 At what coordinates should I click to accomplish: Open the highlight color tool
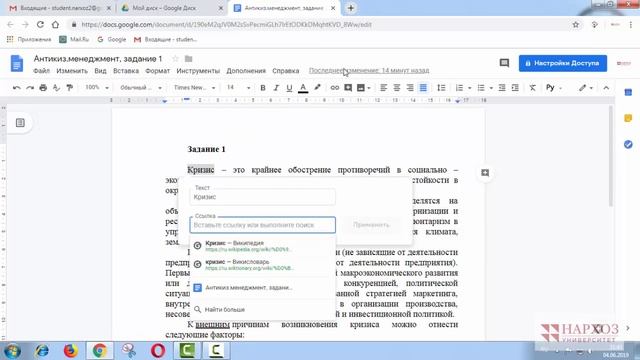(317, 88)
